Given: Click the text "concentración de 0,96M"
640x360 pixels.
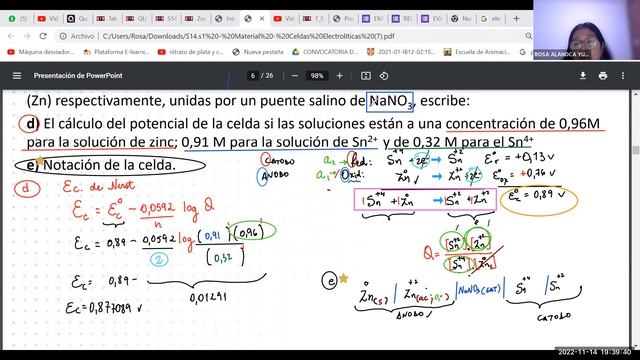Looking at the screenshot, I should 523,123.
